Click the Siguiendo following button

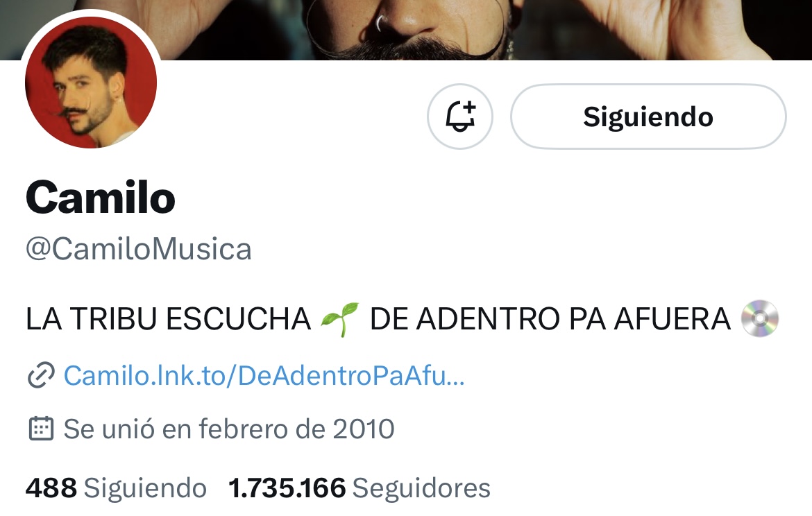[x=648, y=117]
